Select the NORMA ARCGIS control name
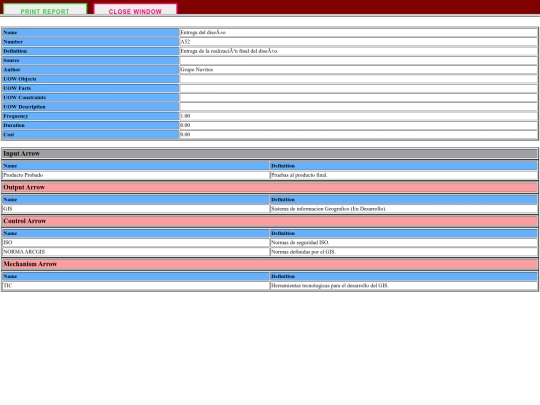 [x=24, y=252]
